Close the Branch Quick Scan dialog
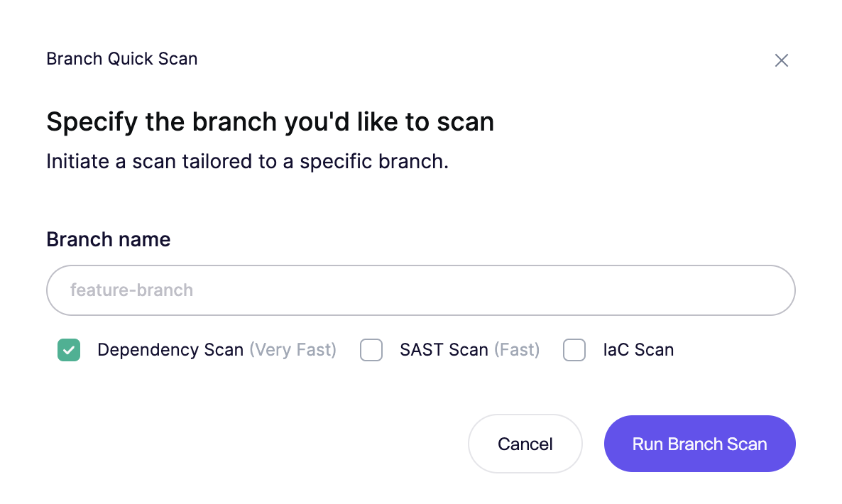The image size is (842, 504). coord(782,60)
